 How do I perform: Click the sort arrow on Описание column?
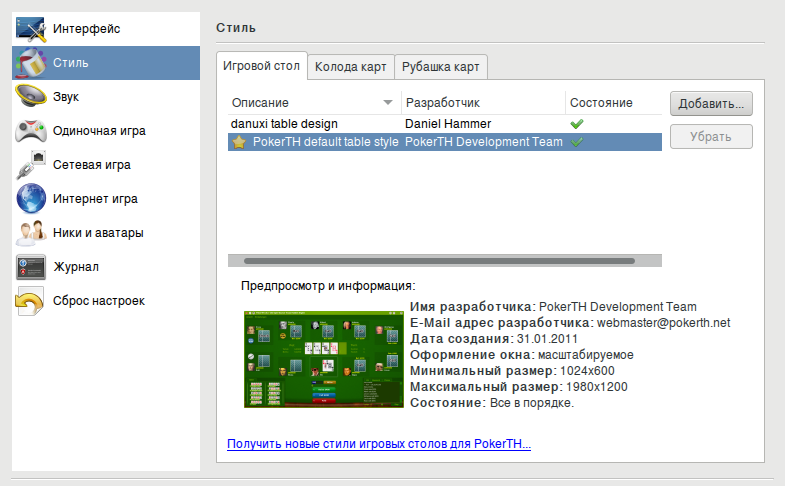click(x=387, y=103)
